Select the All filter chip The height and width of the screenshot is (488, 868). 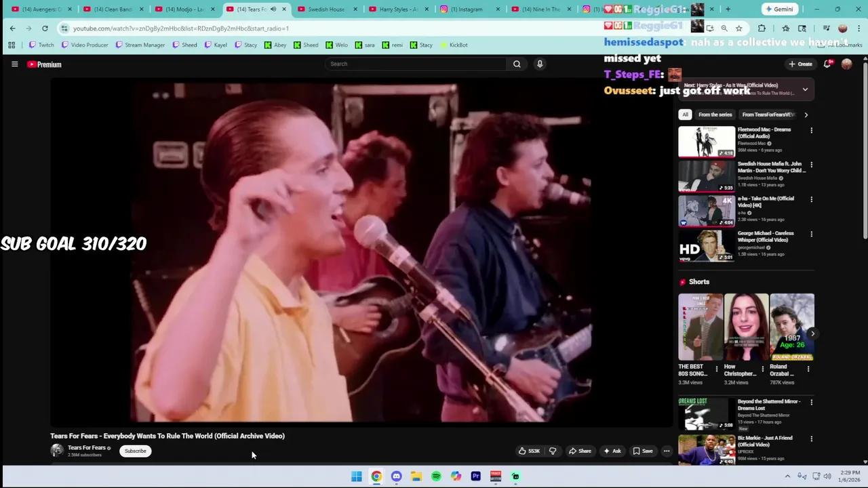point(686,115)
